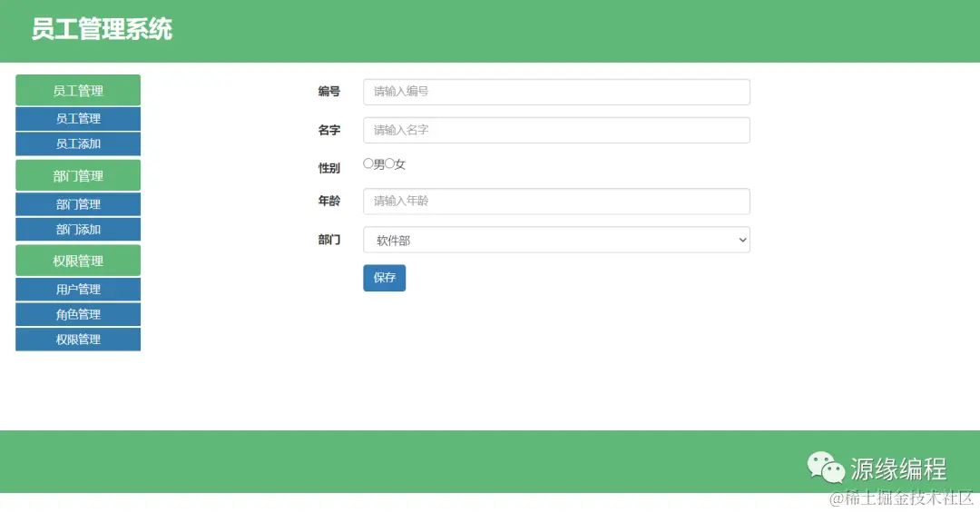Click the 请输入编号 input field
Screen dimensions: 980x513
pyautogui.click(x=556, y=92)
